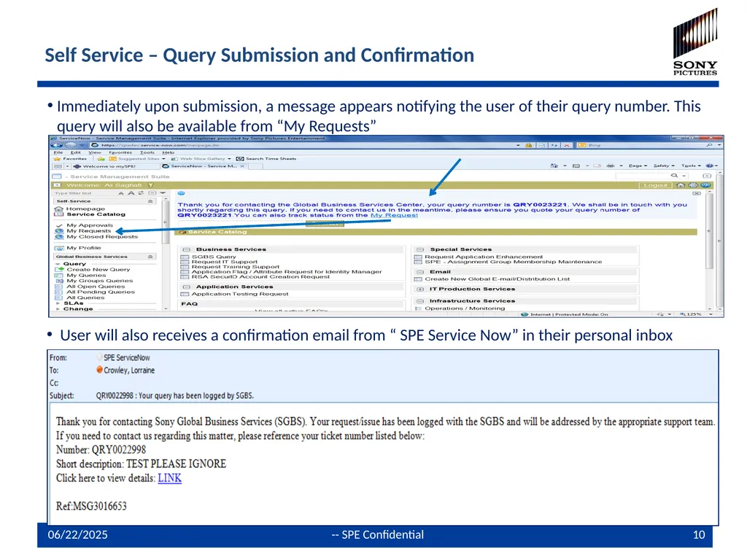Collapse the Infrastructure Services category
Viewport: 747px width, 560px height.
[x=420, y=301]
